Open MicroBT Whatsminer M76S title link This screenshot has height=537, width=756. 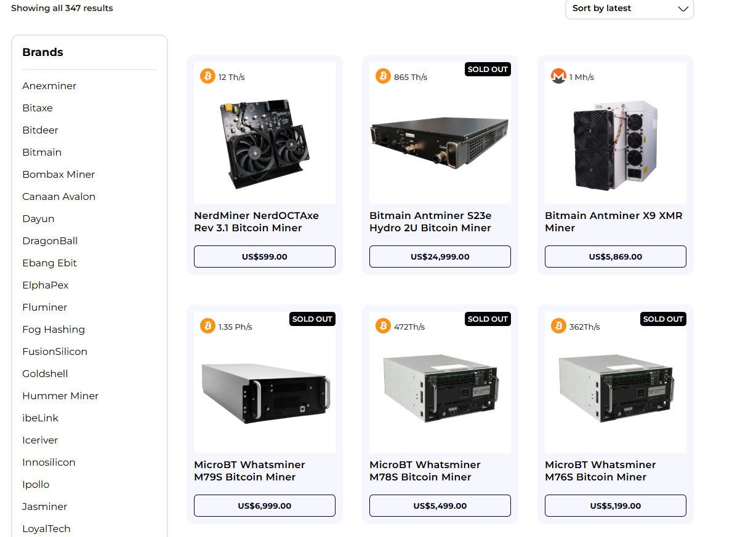600,471
